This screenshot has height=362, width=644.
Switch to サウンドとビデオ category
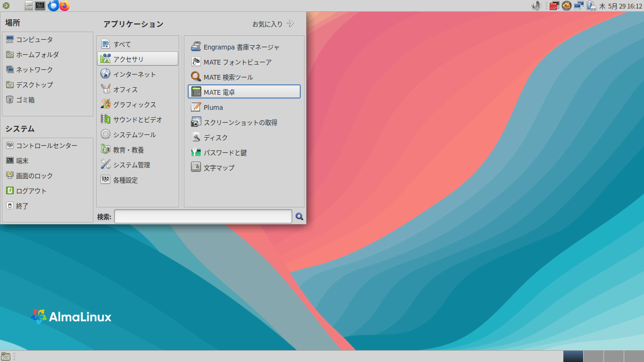click(x=138, y=120)
